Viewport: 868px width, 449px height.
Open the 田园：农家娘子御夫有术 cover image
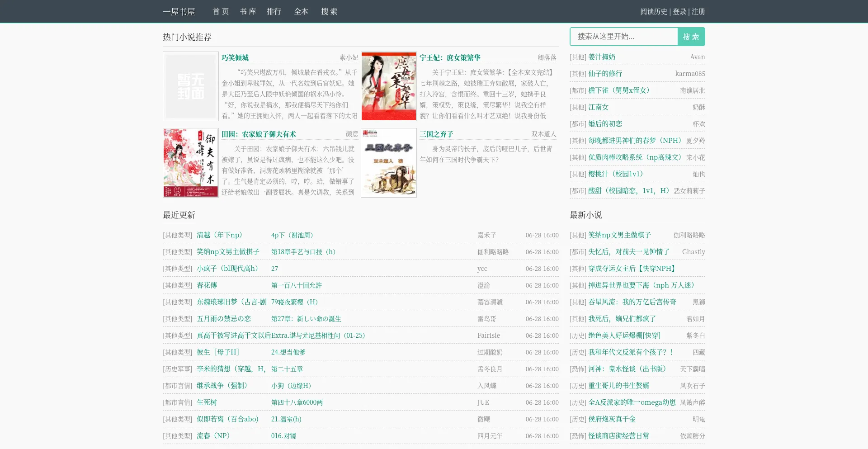point(191,163)
